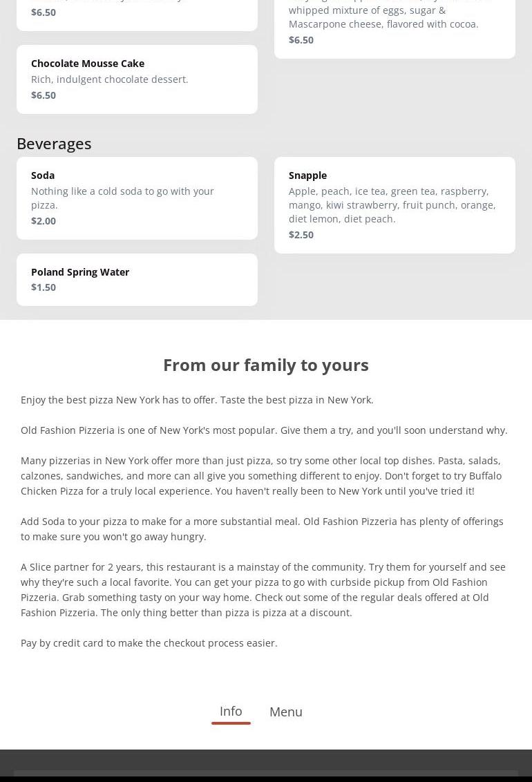Click the "From our family to yours" heading
Image resolution: width=532 pixels, height=782 pixels.
point(266,365)
